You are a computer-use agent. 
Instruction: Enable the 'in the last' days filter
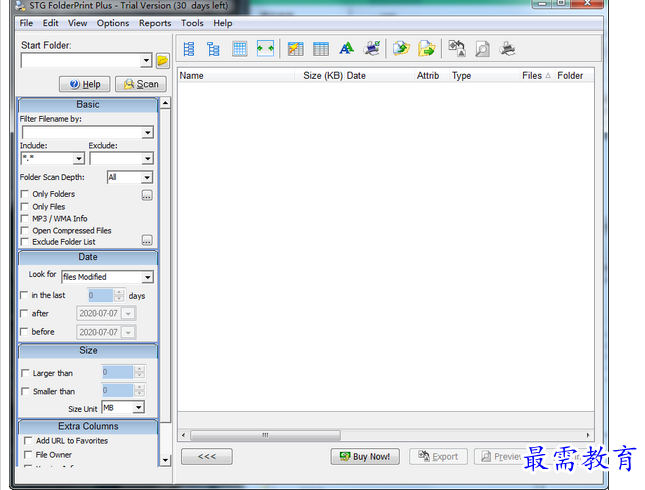24,295
